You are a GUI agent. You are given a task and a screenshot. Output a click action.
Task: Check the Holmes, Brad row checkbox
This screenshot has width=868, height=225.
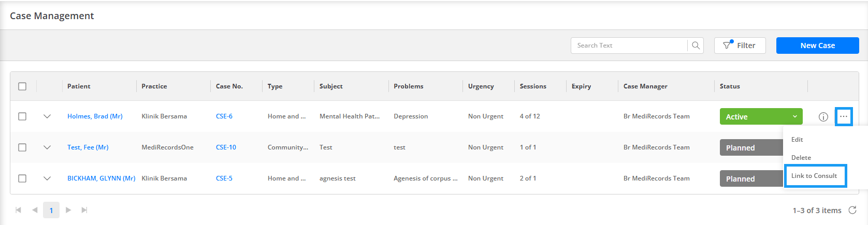coord(22,116)
